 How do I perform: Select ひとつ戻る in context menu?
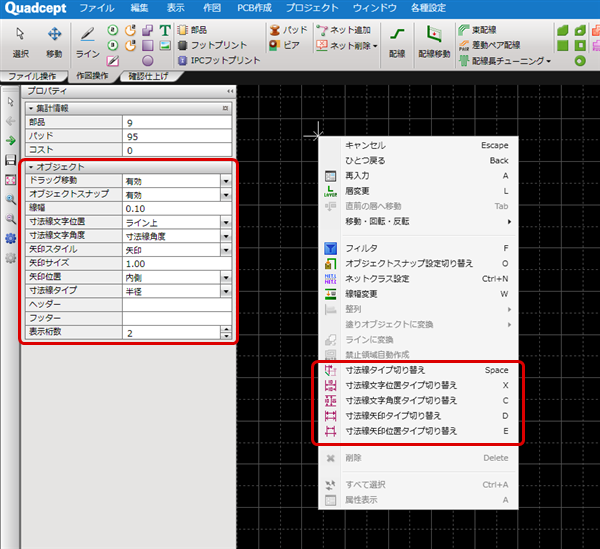[x=418, y=161]
